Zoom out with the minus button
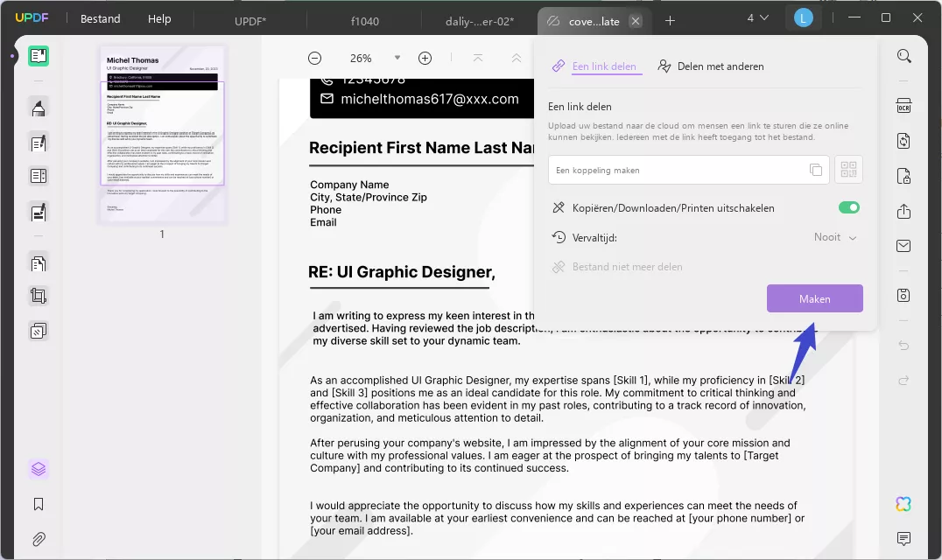Image resolution: width=942 pixels, height=560 pixels. click(x=315, y=59)
